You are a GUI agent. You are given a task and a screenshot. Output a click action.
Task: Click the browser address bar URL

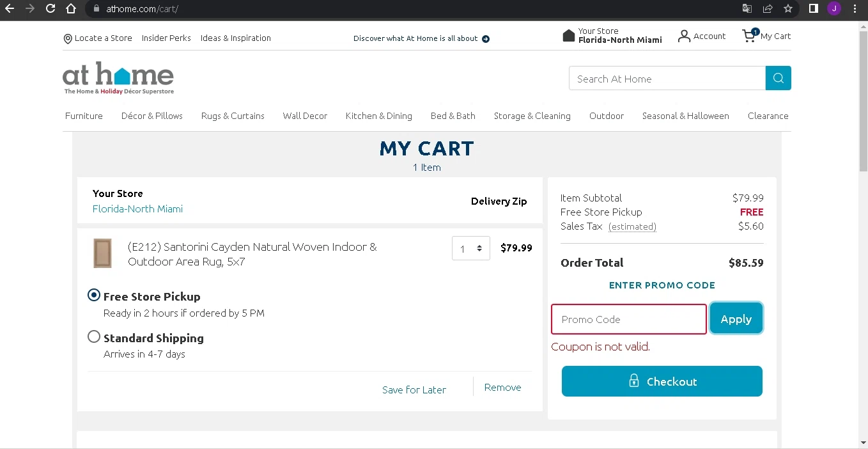point(141,9)
